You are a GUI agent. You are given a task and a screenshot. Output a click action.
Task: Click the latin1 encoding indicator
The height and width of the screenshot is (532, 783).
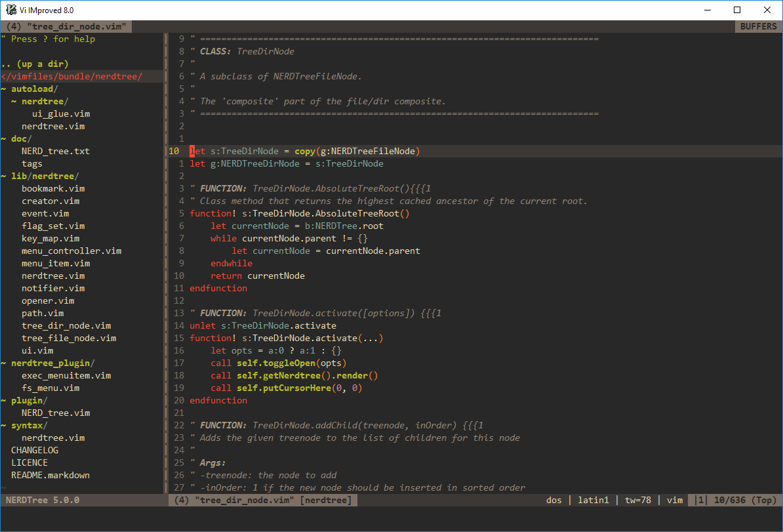(x=593, y=500)
